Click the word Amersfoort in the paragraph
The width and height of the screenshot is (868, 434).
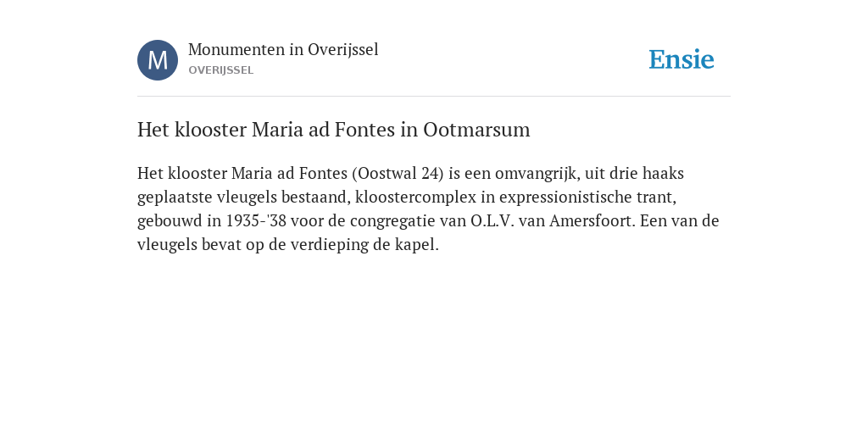point(594,221)
